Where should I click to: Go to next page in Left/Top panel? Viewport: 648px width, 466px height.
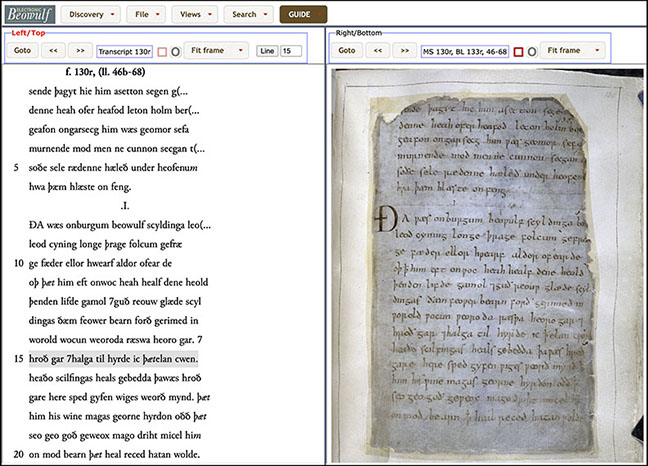point(80,50)
